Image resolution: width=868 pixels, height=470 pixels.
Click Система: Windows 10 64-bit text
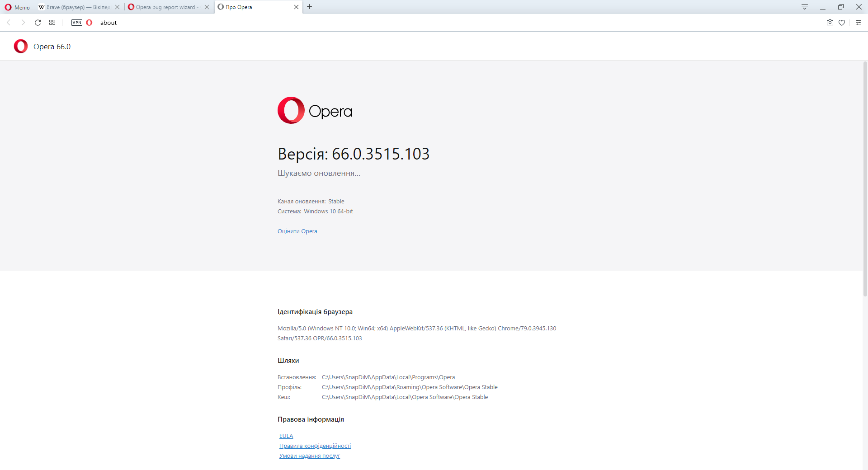pos(315,211)
